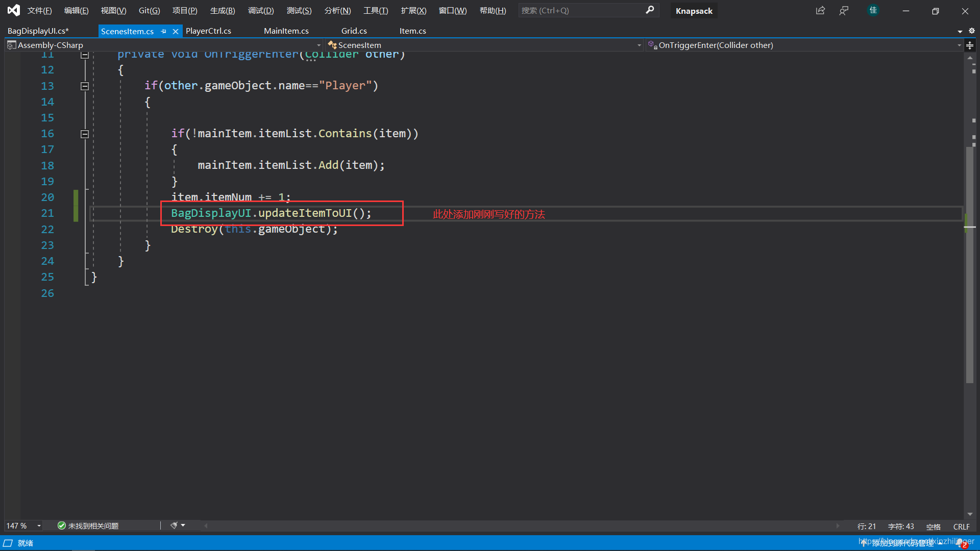The height and width of the screenshot is (551, 980).
Task: Open the Git(G) menu
Action: [x=150, y=11]
